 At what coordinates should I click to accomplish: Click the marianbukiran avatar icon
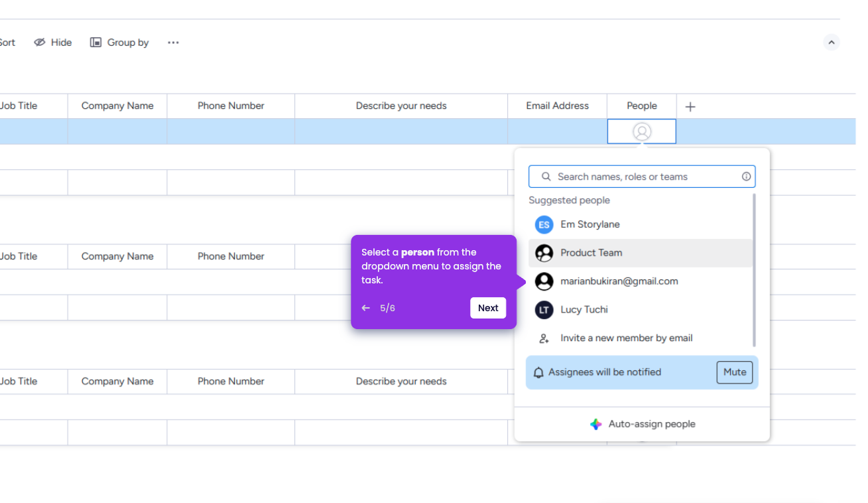(x=544, y=281)
